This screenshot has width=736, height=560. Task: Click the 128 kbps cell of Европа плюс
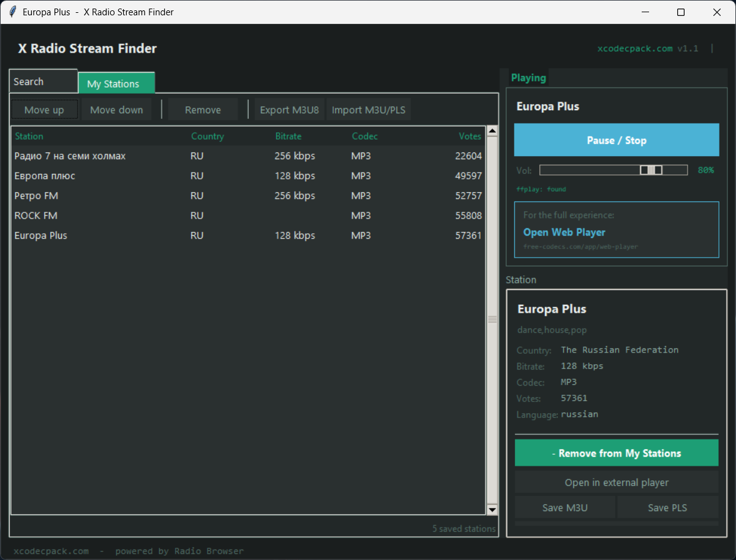(x=295, y=176)
